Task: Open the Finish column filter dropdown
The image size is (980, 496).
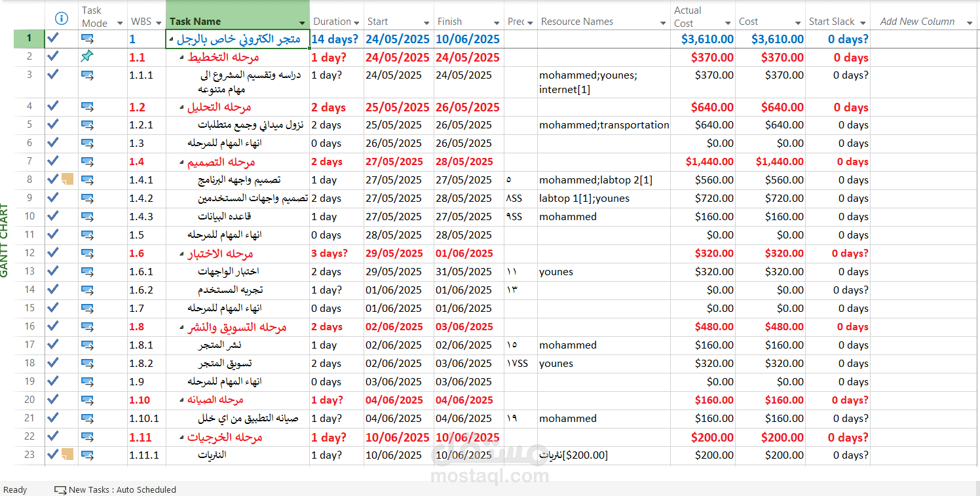Action: [497, 23]
